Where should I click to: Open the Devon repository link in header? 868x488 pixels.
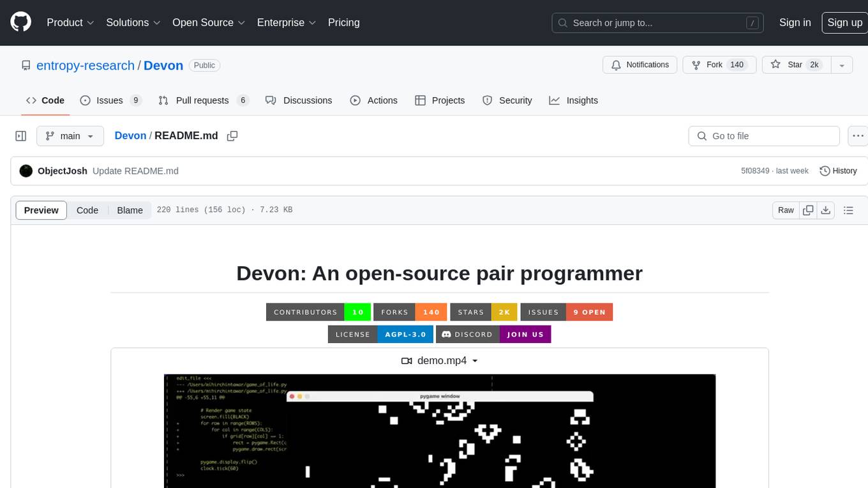(x=163, y=65)
